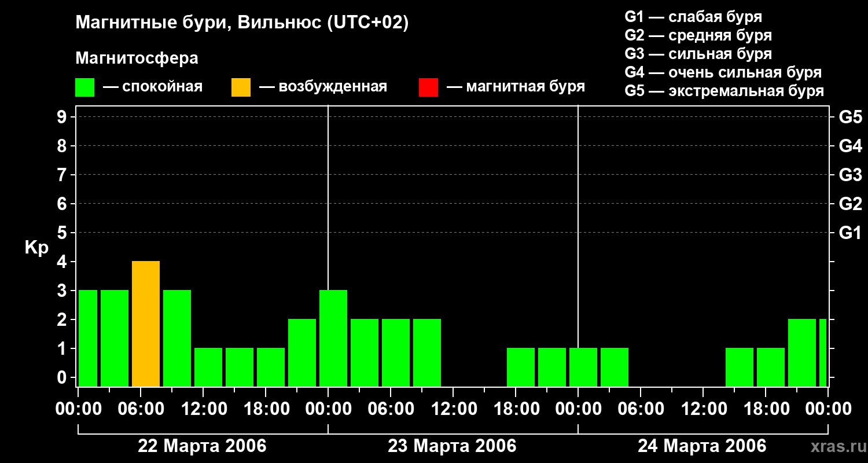Pick the green Kp 3 bar right after the orange bar
Viewport: 868px width, 463px height.
click(177, 339)
